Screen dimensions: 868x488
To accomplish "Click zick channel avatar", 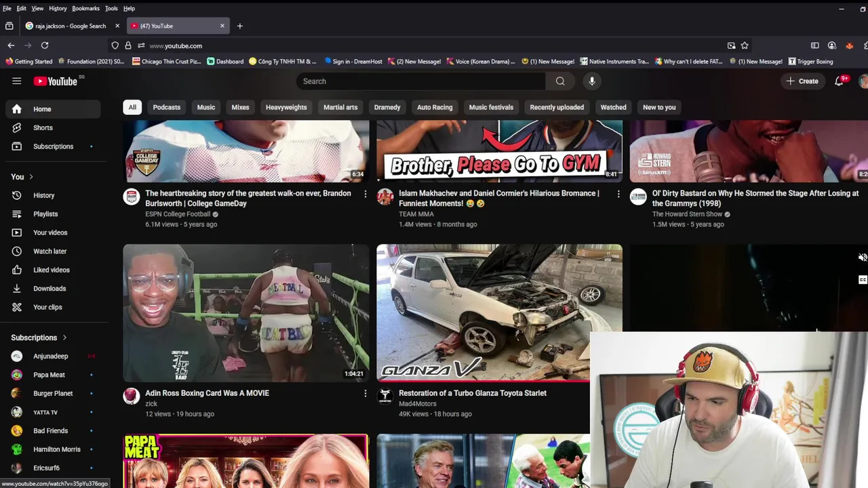I will pyautogui.click(x=132, y=396).
